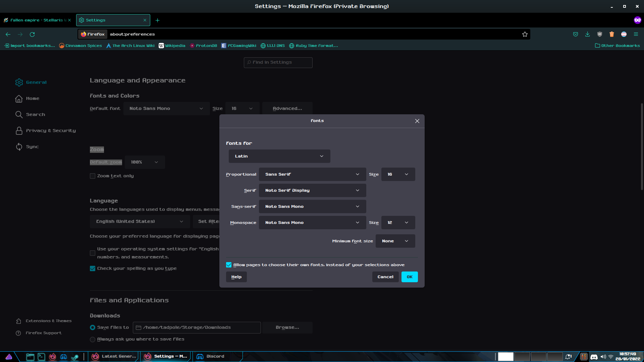Screen dimensions: 644x362
Task: Switch to the second workspace in the pager
Action: (x=522, y=357)
